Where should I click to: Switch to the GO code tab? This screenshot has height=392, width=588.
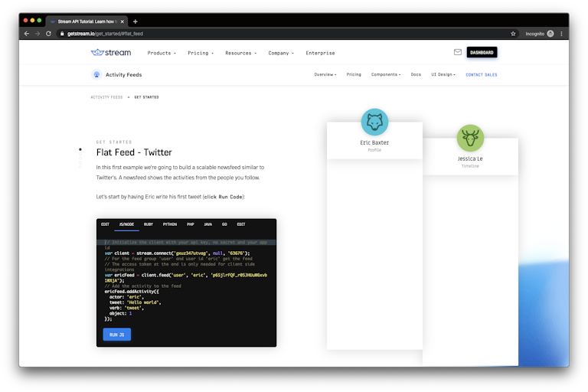(224, 224)
